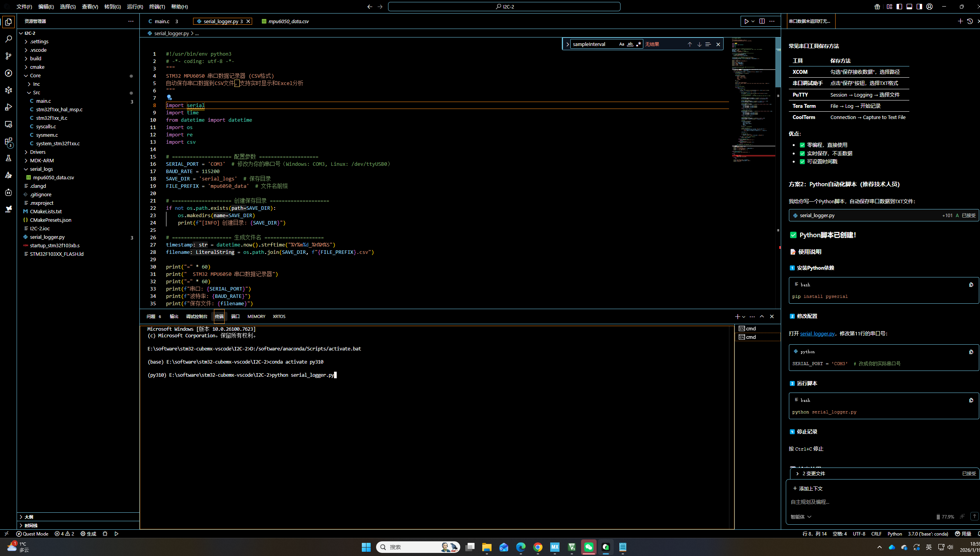Collapse the serial_logs folder
This screenshot has width=980, height=556.
coord(41,169)
